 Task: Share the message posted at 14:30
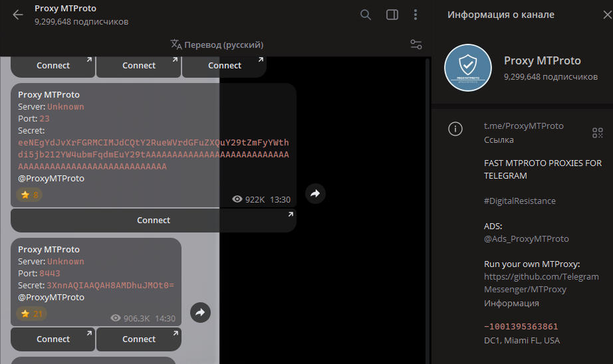(x=200, y=312)
